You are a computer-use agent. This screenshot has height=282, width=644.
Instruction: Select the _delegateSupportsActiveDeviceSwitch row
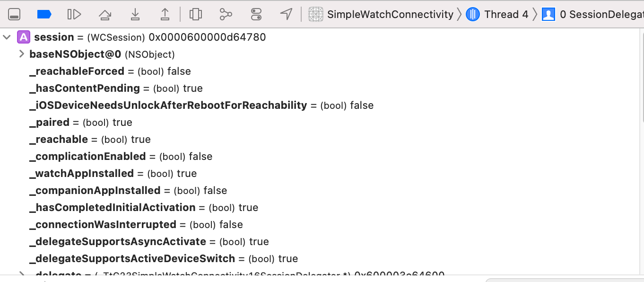click(163, 259)
